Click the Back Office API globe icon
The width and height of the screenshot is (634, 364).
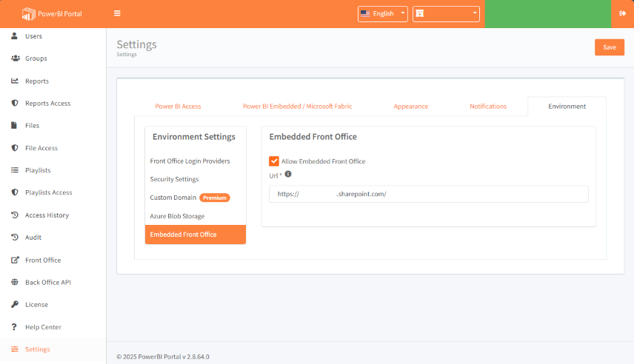[15, 283]
